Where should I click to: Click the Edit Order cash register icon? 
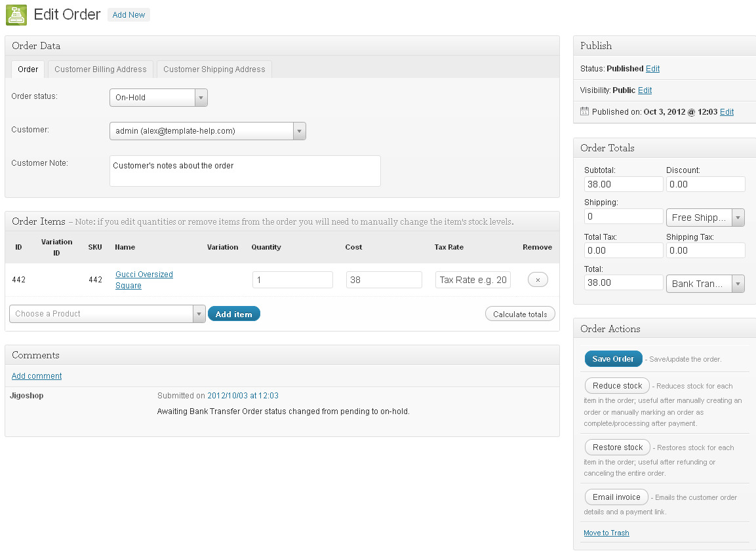[16, 15]
